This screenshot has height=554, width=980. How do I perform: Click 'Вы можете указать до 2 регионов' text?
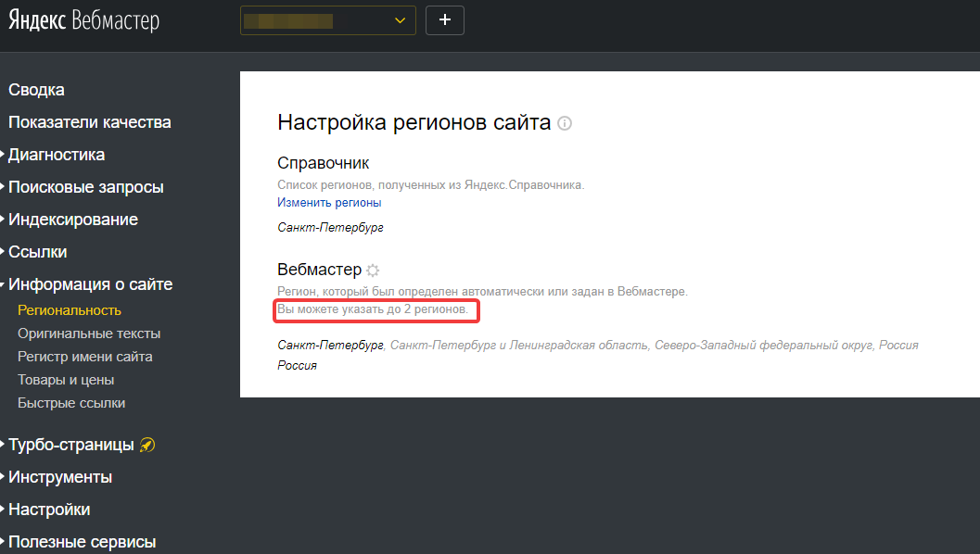click(373, 309)
